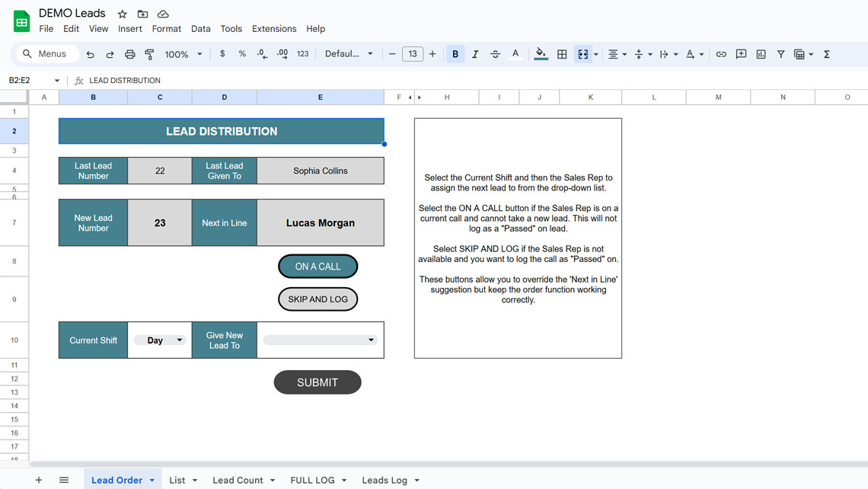This screenshot has height=489, width=868.
Task: Open the Help menu
Action: pos(315,29)
